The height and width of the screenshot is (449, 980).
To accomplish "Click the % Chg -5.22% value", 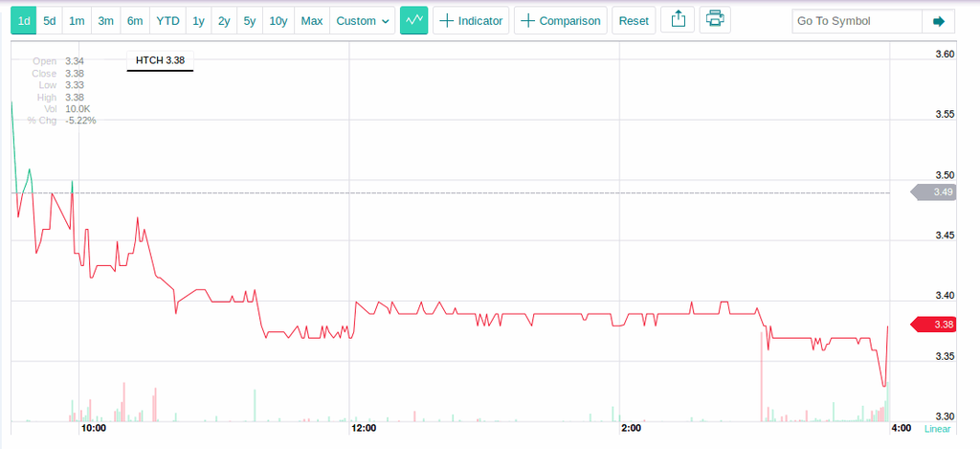I will click(80, 121).
